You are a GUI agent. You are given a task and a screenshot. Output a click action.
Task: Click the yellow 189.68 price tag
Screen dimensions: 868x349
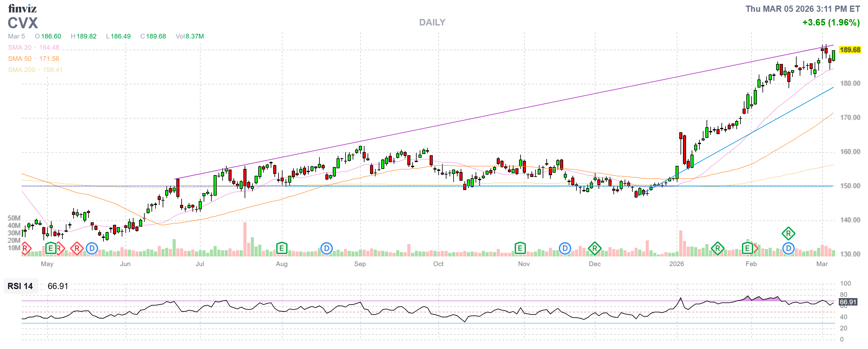coord(850,50)
